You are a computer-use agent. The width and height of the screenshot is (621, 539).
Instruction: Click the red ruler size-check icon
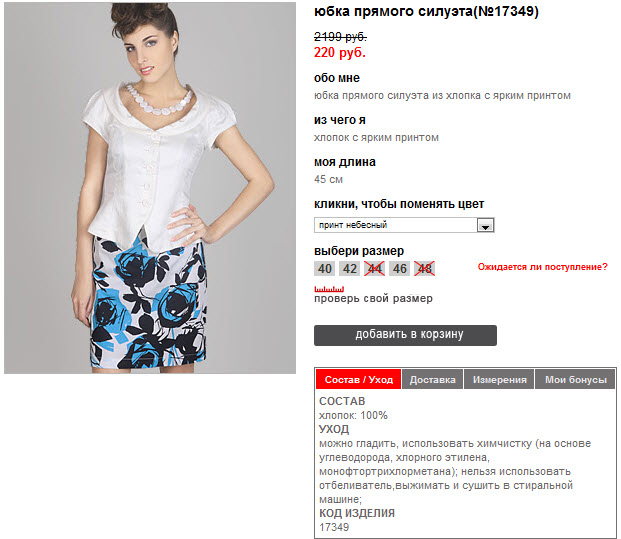[x=329, y=289]
